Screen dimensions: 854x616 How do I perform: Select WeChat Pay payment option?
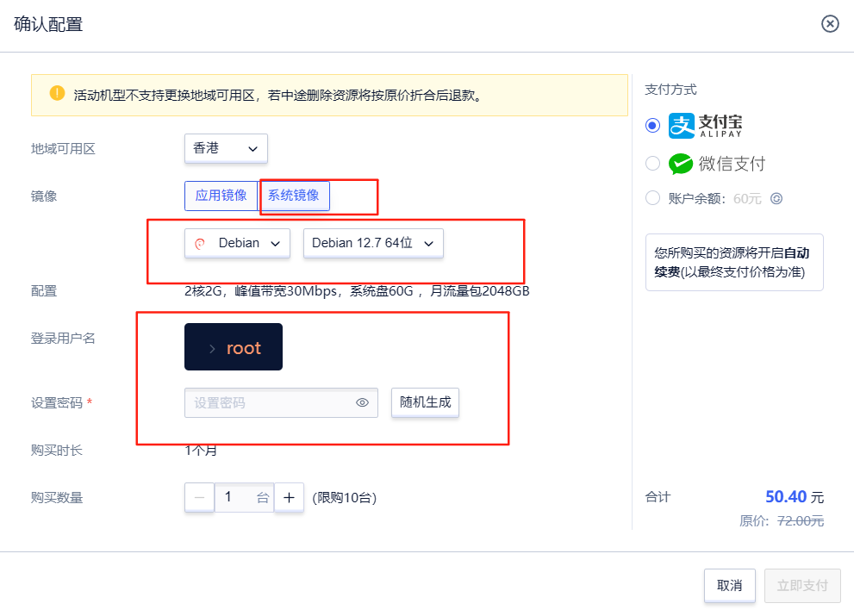pos(652,162)
